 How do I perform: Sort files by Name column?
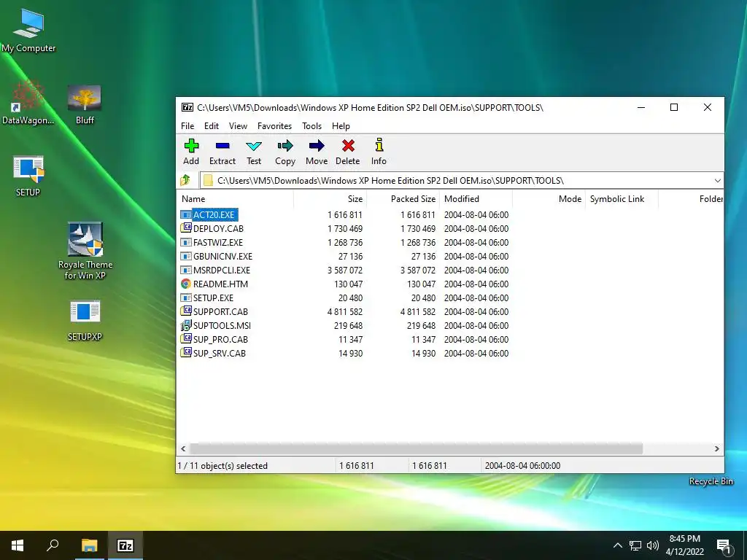[236, 199]
